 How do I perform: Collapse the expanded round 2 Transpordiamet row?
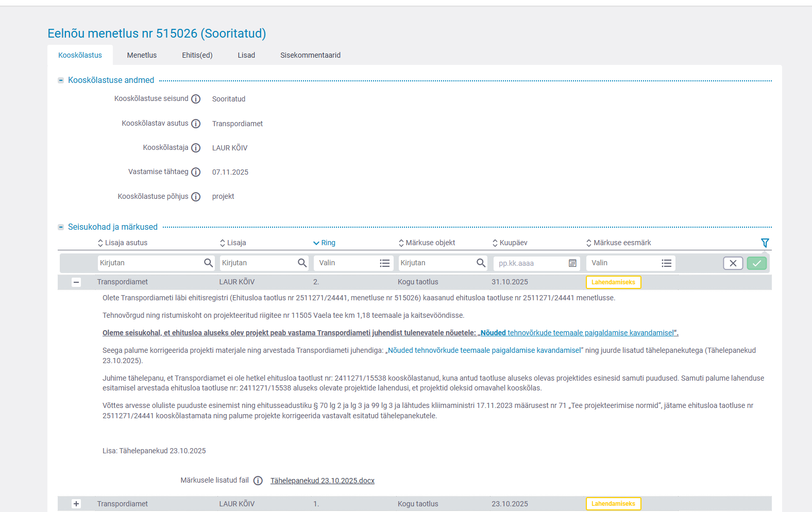coord(76,282)
